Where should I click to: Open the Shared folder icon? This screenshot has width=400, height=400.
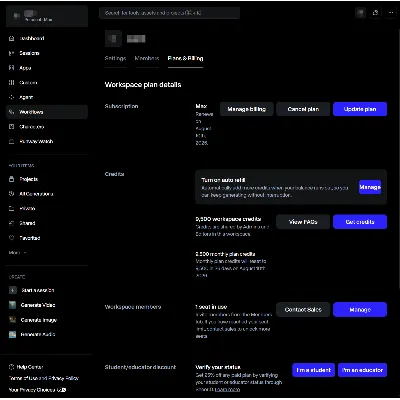click(12, 223)
